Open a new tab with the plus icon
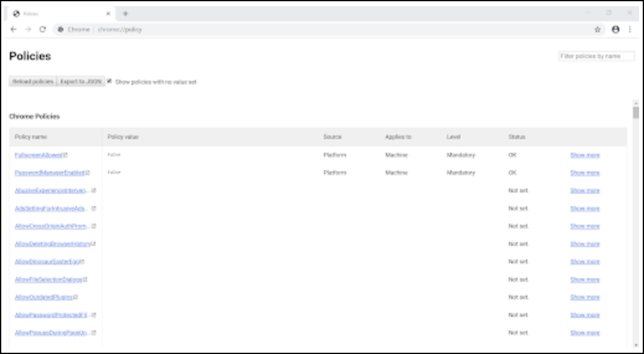Screen dimensions: 644x354 [125, 14]
